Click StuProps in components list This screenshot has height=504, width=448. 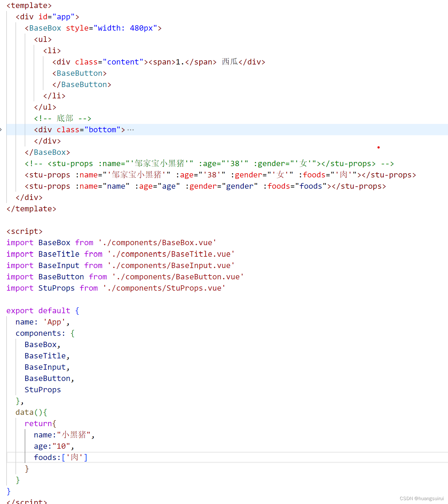[x=43, y=390]
